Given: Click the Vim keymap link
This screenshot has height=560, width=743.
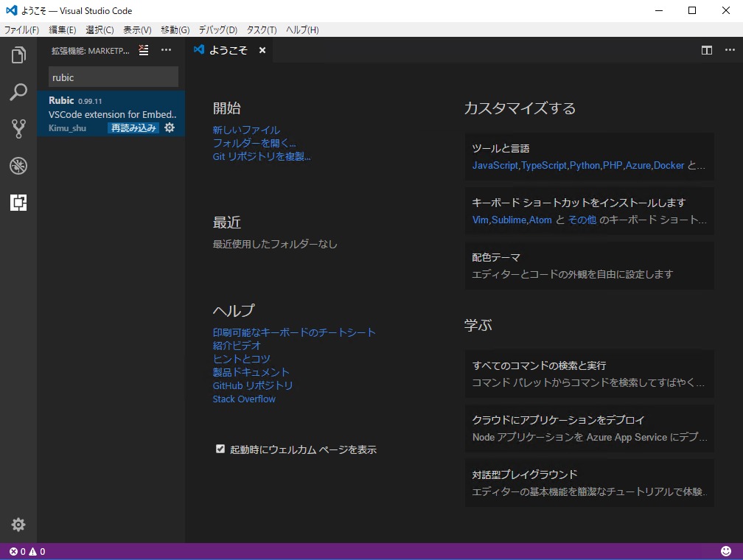Looking at the screenshot, I should pos(481,220).
